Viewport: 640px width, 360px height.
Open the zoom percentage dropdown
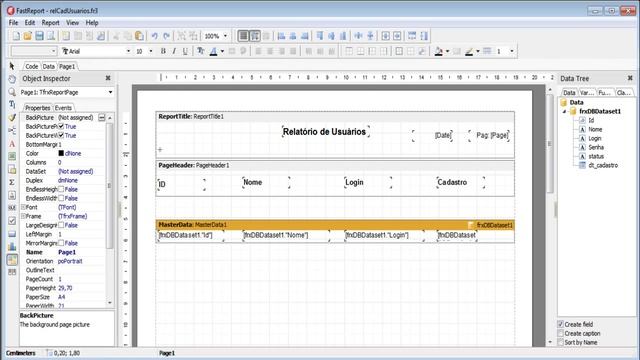(225, 36)
